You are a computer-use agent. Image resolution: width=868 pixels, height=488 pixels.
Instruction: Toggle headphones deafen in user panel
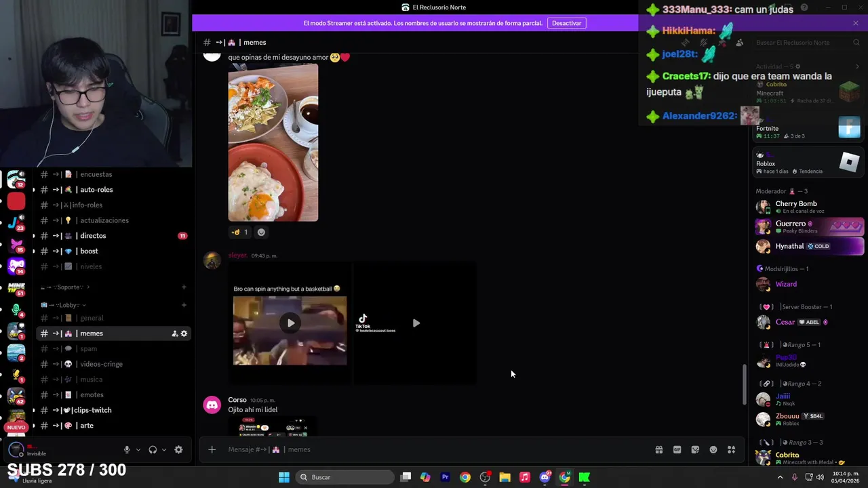pos(153,449)
